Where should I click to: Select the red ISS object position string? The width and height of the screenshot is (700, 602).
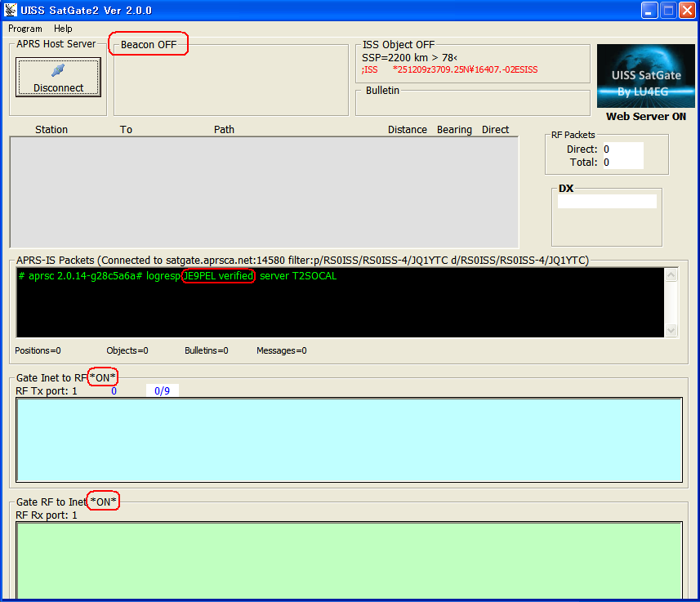click(449, 69)
